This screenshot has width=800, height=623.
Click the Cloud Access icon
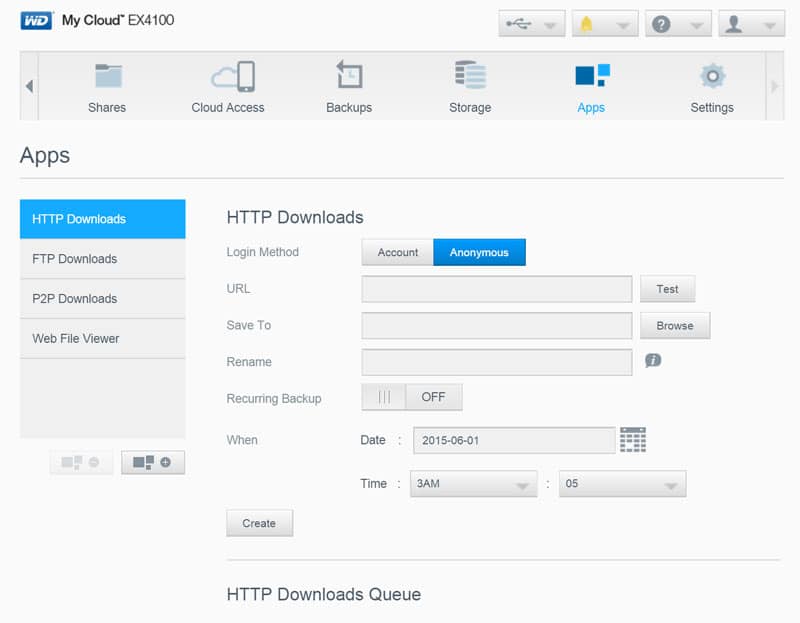tap(233, 77)
